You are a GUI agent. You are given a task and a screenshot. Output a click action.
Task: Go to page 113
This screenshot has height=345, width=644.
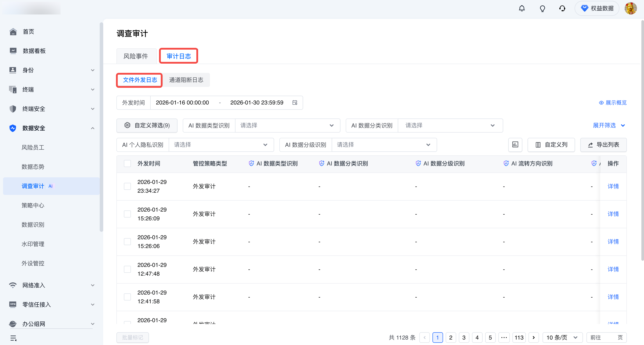point(519,338)
